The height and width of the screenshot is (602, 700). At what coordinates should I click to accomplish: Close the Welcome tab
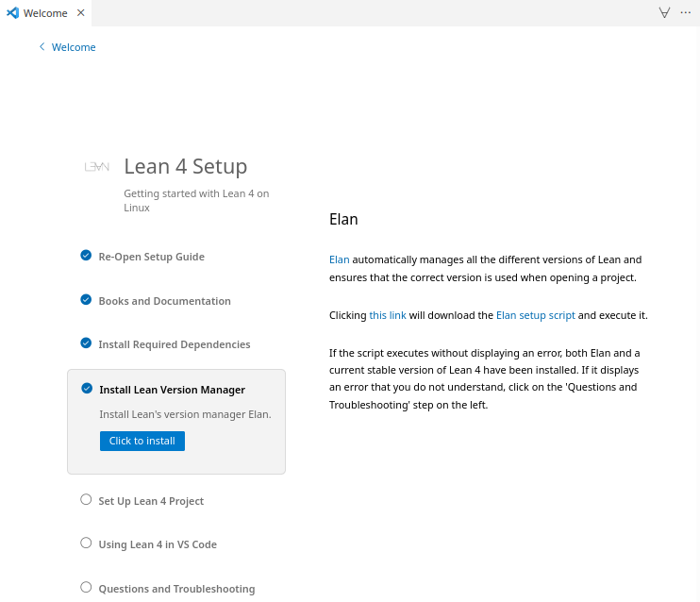pyautogui.click(x=81, y=13)
